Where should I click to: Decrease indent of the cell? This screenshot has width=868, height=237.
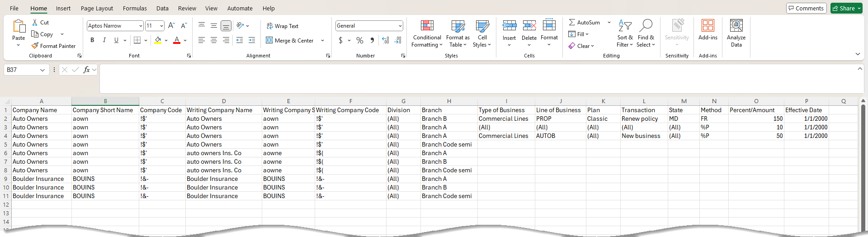click(x=240, y=40)
